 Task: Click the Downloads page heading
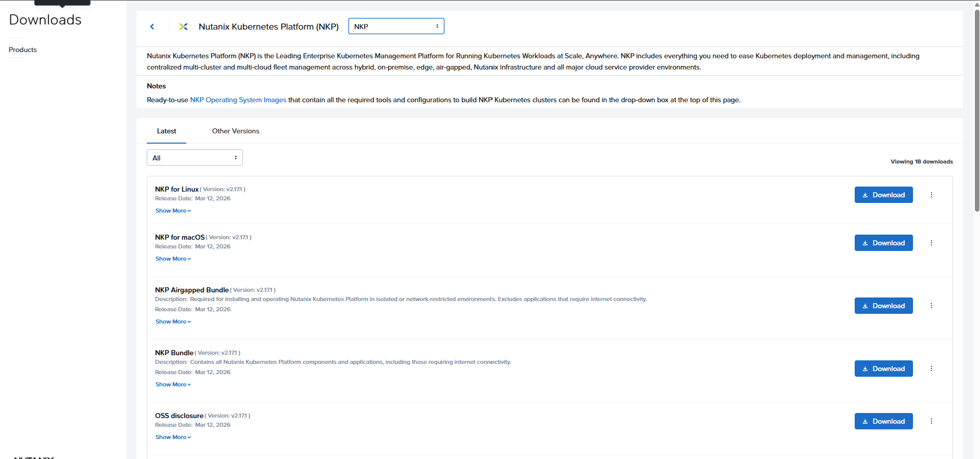45,19
